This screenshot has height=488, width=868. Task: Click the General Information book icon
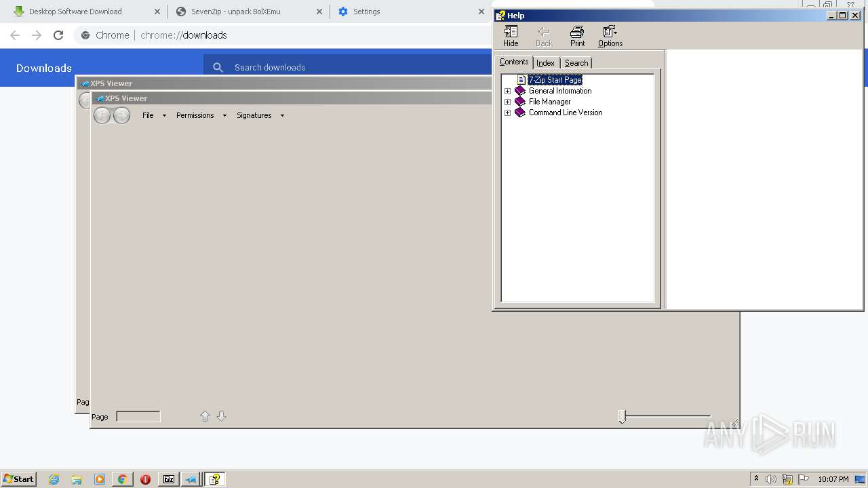point(520,91)
